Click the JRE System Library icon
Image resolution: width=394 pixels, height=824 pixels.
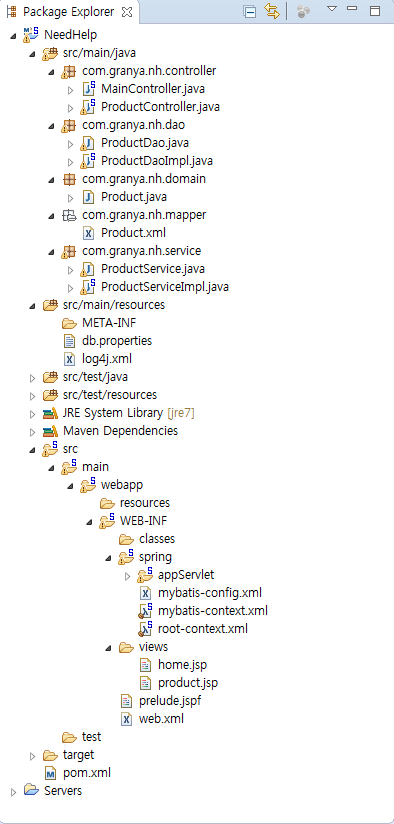pyautogui.click(x=50, y=414)
